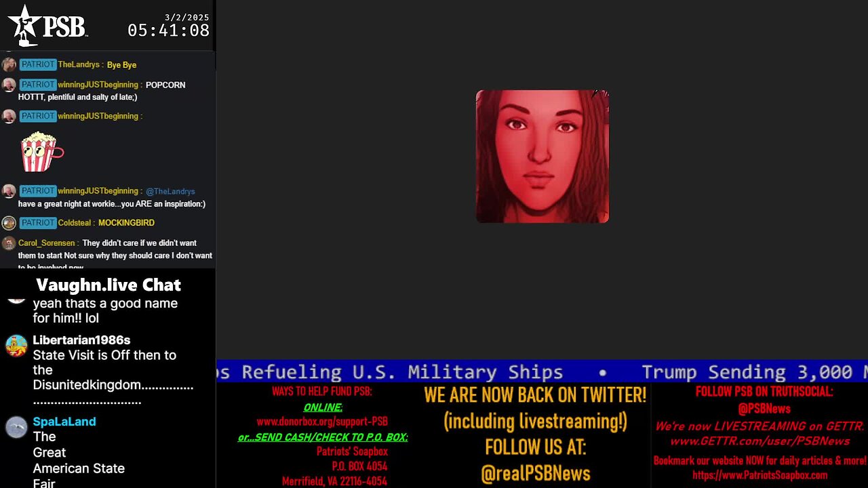Viewport: 868px width, 488px height.
Task: Click PATRIOT badge next to Coldsteal
Action: click(37, 222)
